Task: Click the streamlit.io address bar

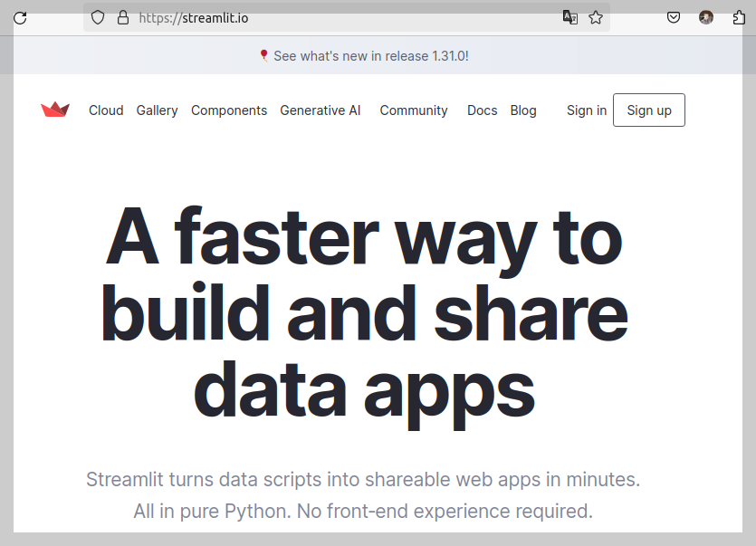Action: click(347, 18)
